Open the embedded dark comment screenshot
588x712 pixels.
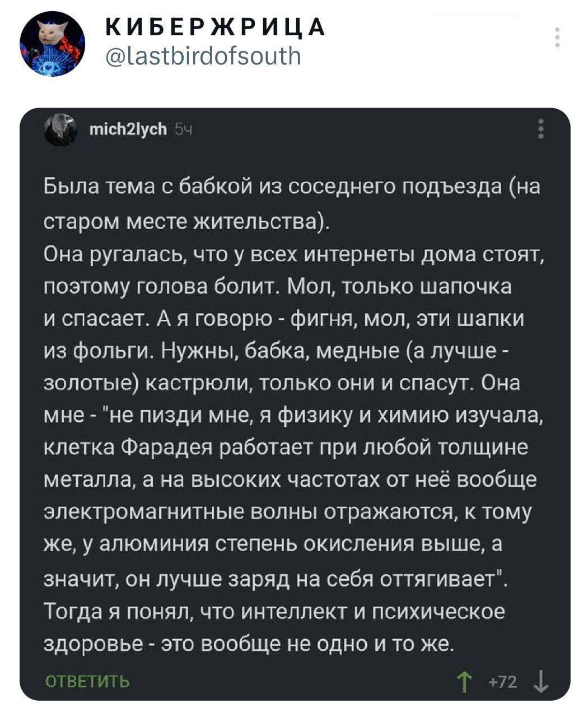pyautogui.click(x=295, y=404)
